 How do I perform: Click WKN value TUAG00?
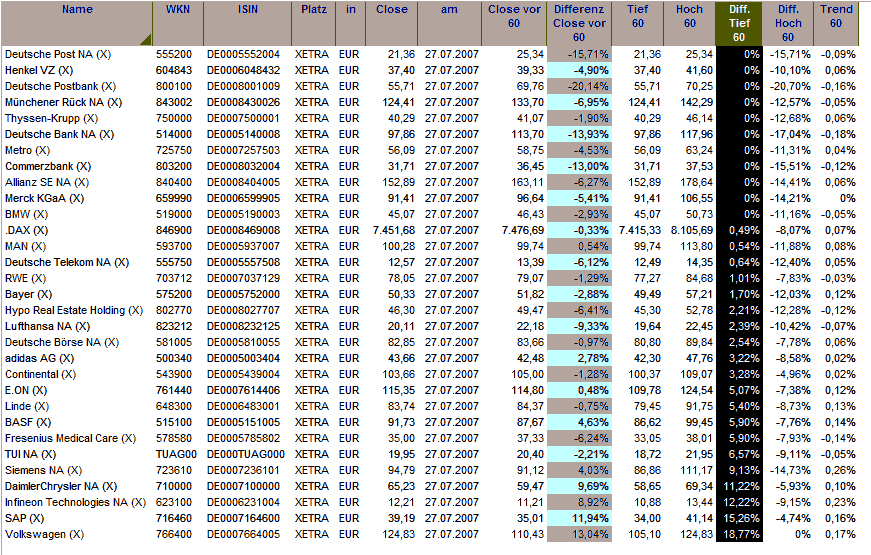coord(176,454)
